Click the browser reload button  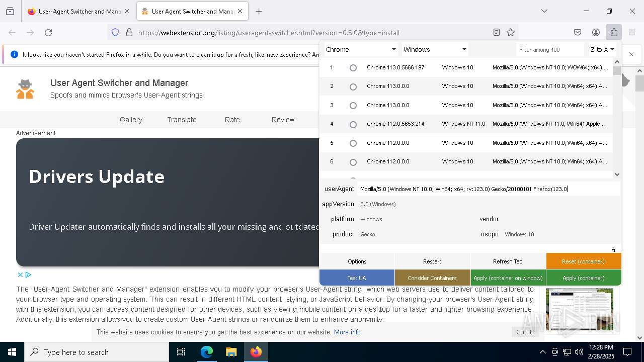[48, 33]
